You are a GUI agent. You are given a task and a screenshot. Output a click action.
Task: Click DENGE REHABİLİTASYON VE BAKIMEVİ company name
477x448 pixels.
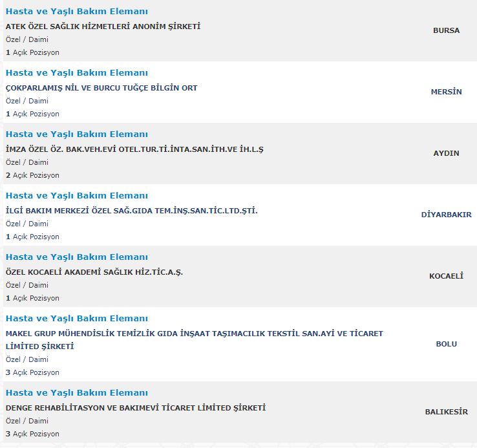tap(136, 408)
